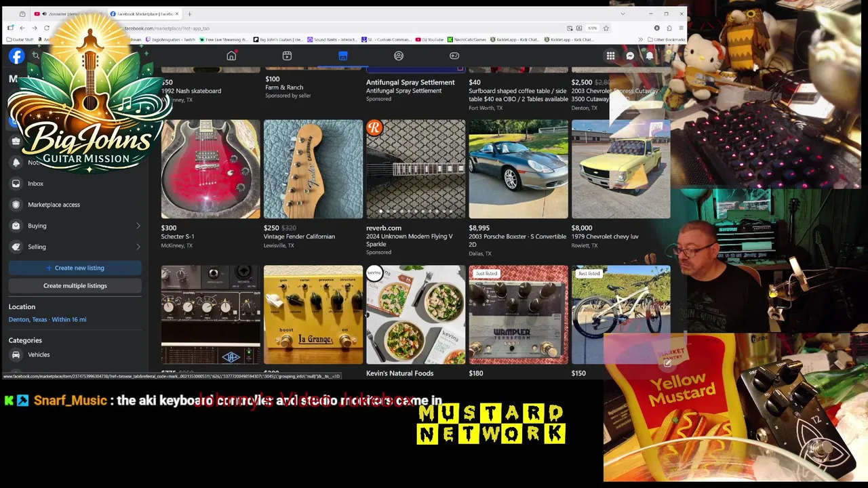Open the Facebook menu grid icon
Viewport: 868px width, 488px height.
(x=610, y=56)
